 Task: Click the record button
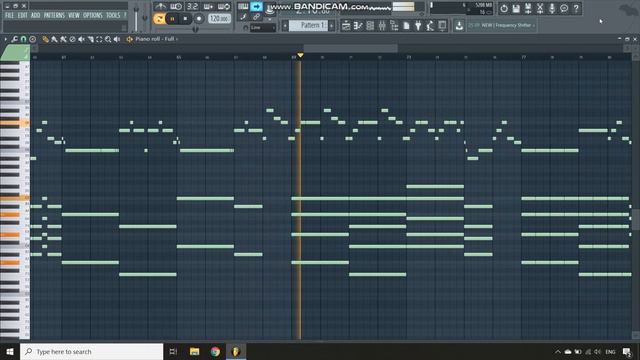tap(199, 19)
